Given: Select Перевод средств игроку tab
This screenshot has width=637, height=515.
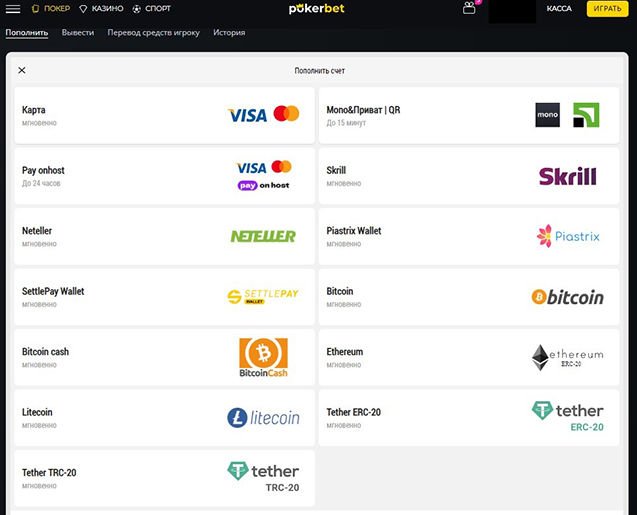Looking at the screenshot, I should coord(153,33).
